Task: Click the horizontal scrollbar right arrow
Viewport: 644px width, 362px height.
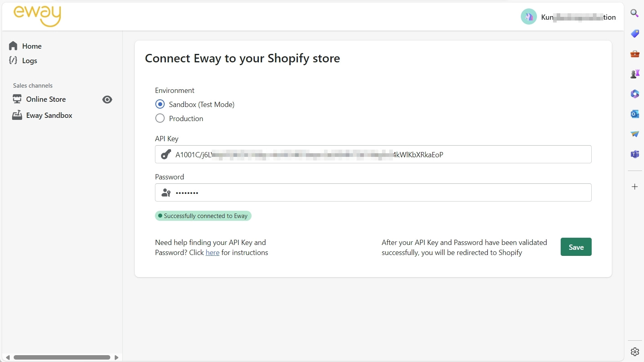Action: click(116, 357)
